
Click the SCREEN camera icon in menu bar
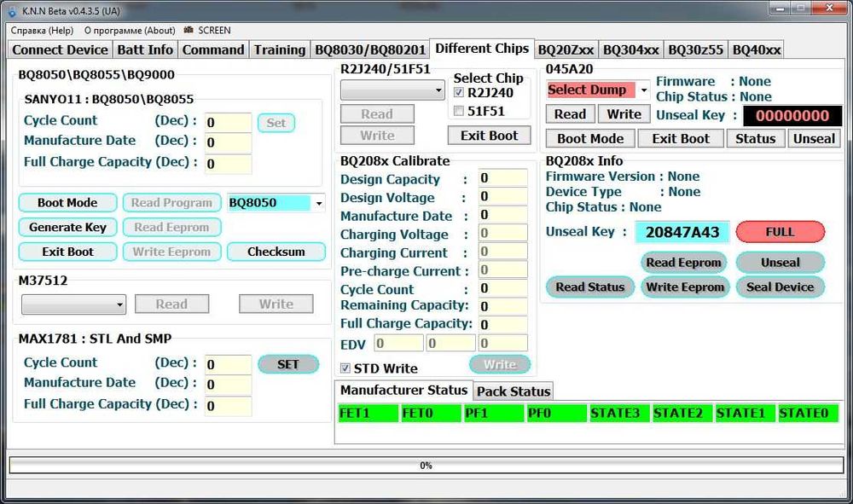point(189,30)
